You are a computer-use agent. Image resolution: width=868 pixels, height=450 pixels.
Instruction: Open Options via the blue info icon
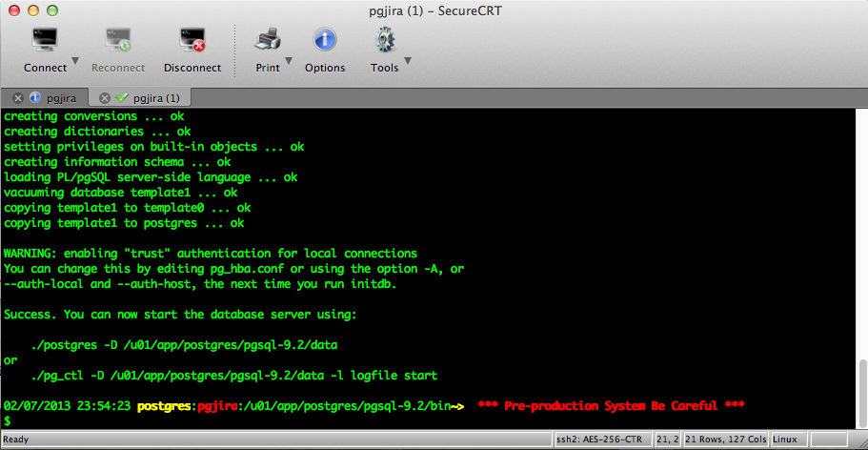(325, 41)
